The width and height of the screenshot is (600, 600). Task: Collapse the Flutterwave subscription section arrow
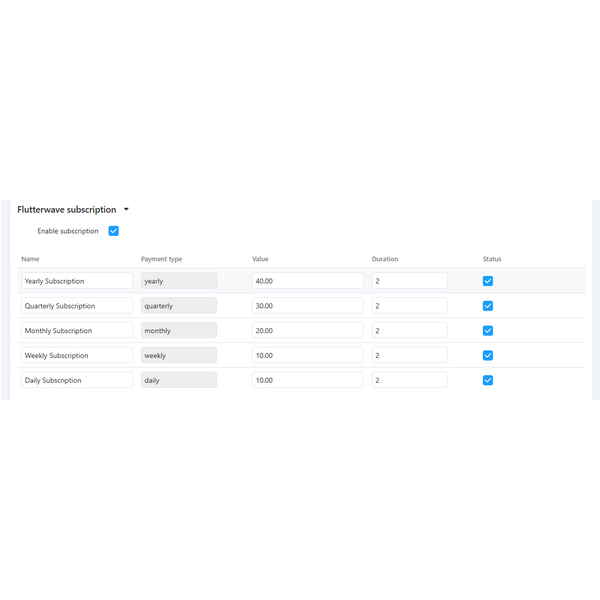[x=126, y=210]
